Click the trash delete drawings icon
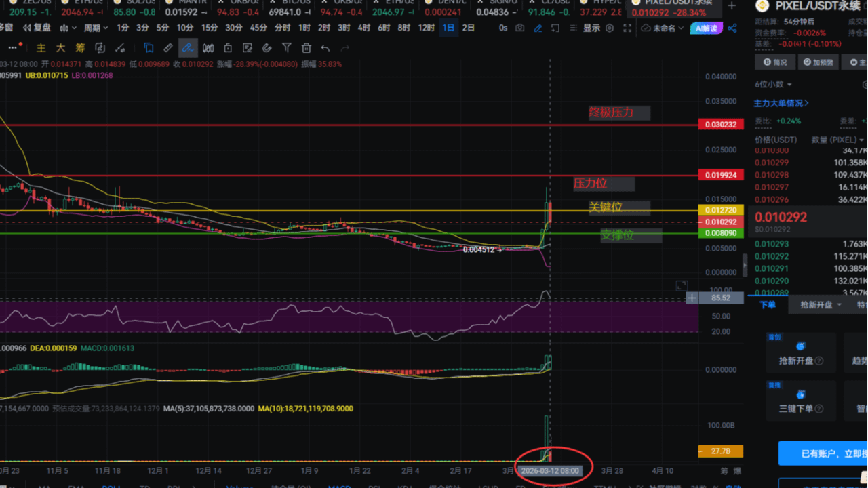The image size is (868, 488). (307, 48)
